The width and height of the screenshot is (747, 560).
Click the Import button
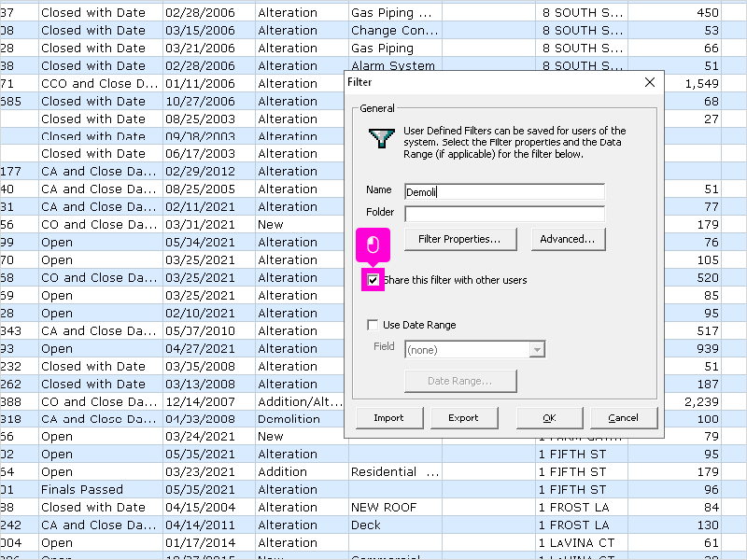point(389,418)
